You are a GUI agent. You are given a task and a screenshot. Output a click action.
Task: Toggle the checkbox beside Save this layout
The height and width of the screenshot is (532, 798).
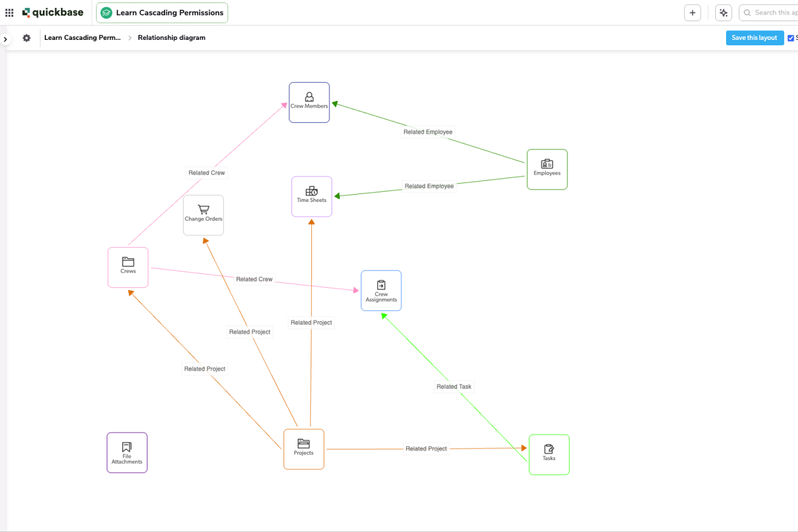(x=791, y=38)
